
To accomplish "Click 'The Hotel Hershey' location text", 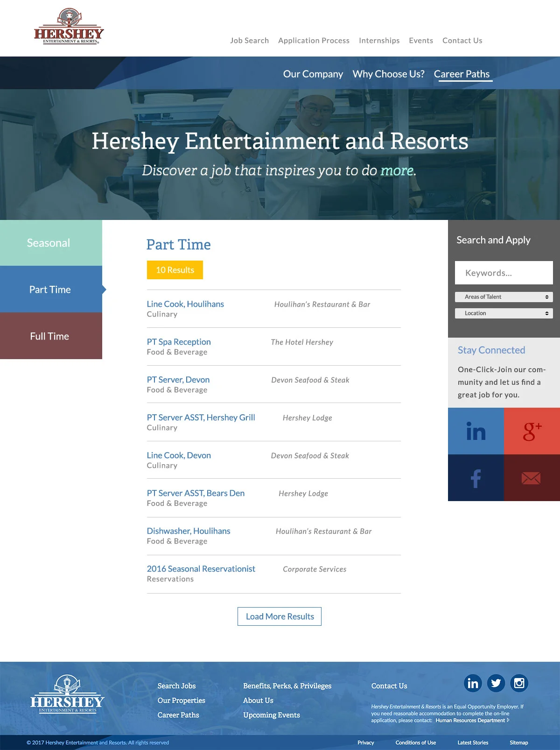I will pos(302,342).
